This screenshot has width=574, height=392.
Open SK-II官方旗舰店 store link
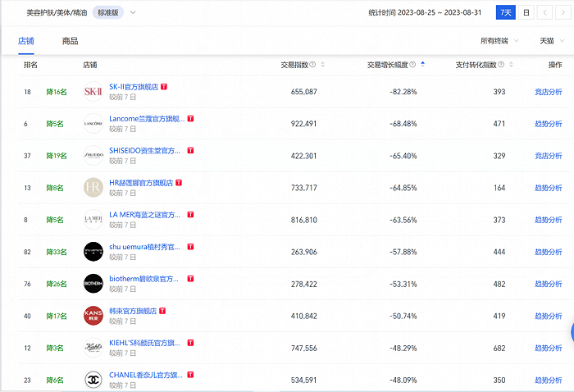(134, 87)
